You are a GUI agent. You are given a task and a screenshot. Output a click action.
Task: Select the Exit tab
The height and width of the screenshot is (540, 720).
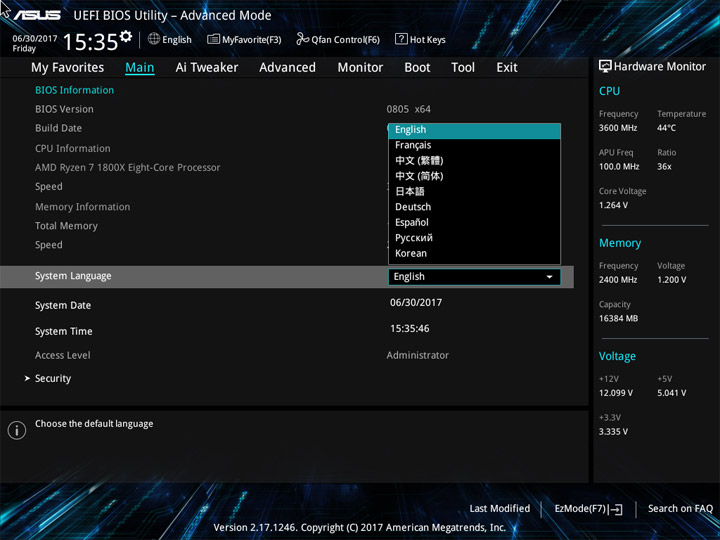[507, 68]
